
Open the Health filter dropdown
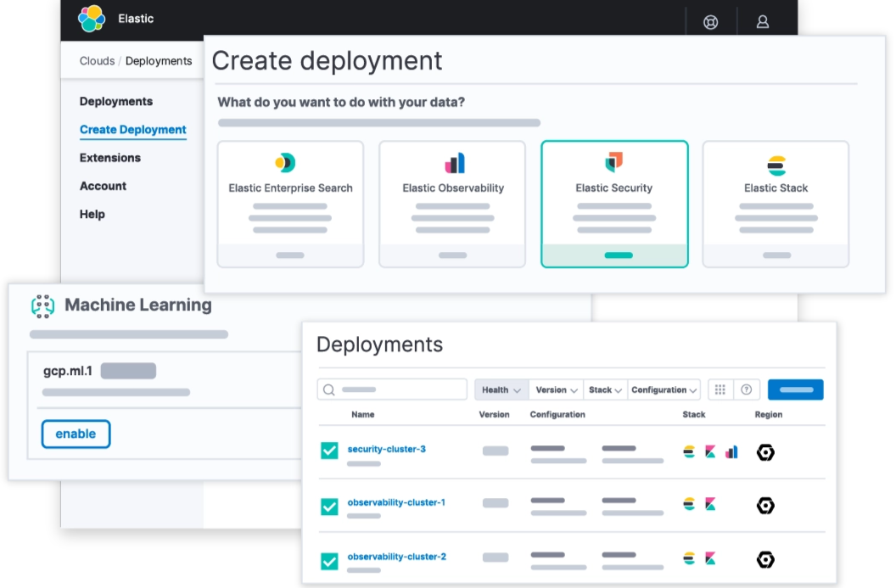tap(501, 389)
